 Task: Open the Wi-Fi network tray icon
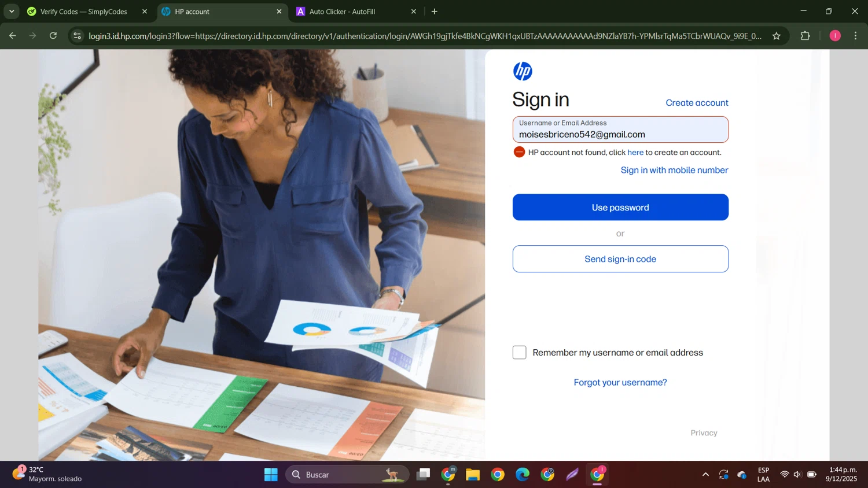pos(785,475)
